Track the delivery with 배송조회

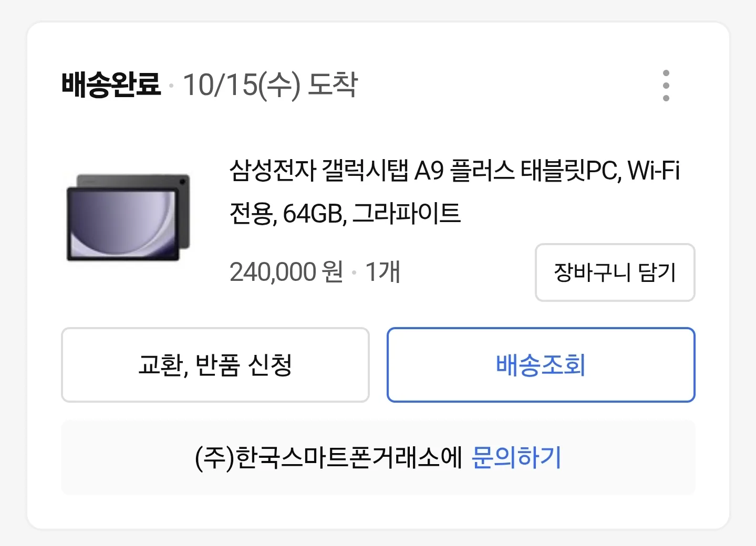541,365
